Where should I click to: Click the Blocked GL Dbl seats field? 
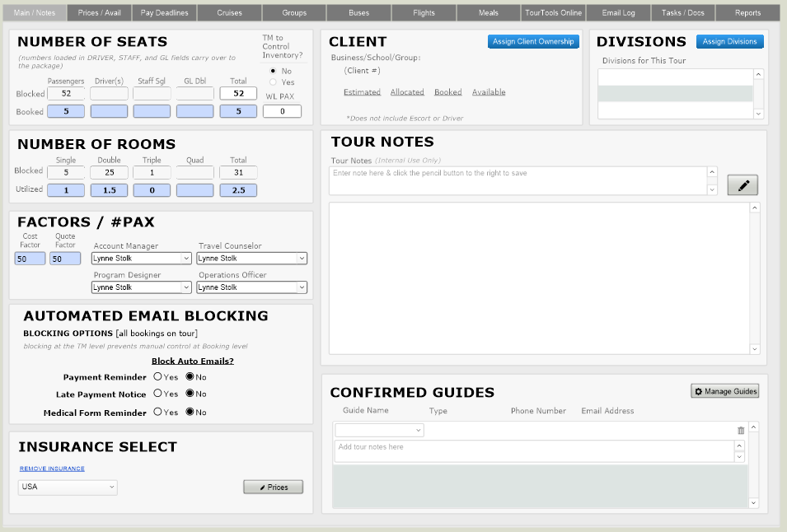pos(194,93)
